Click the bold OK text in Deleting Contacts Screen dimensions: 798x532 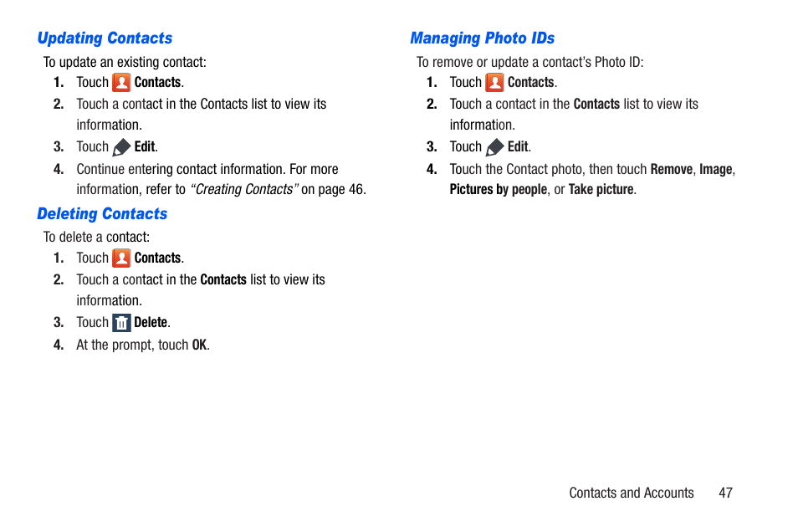pyautogui.click(x=199, y=345)
